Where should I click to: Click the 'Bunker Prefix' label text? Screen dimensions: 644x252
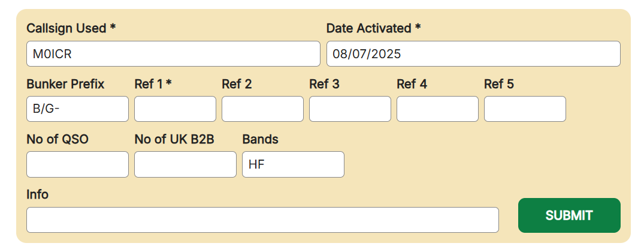(x=65, y=84)
